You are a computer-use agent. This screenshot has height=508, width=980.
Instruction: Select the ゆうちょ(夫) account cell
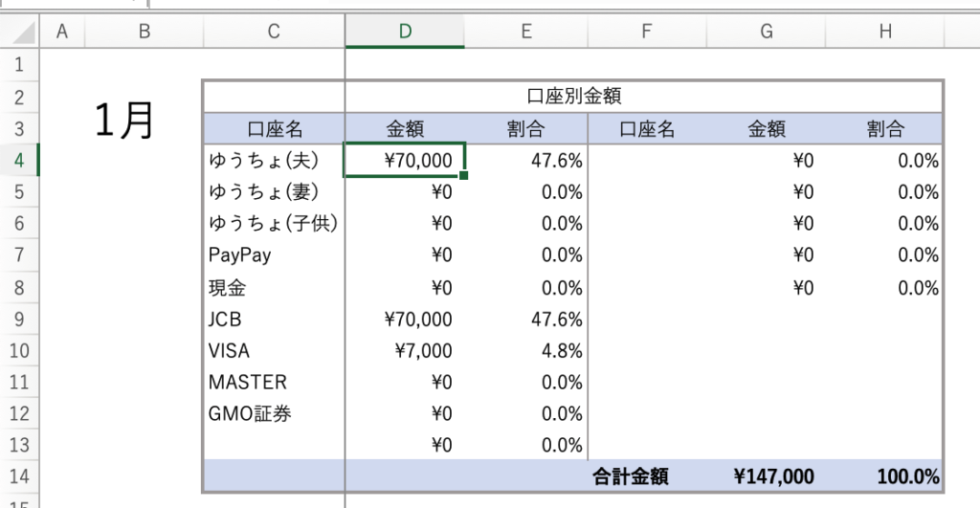(275, 161)
